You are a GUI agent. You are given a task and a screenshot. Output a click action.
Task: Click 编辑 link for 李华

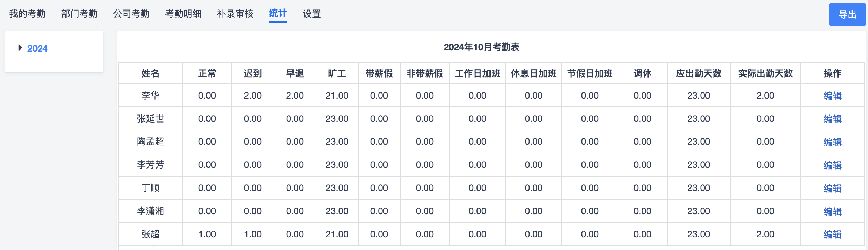tap(833, 96)
